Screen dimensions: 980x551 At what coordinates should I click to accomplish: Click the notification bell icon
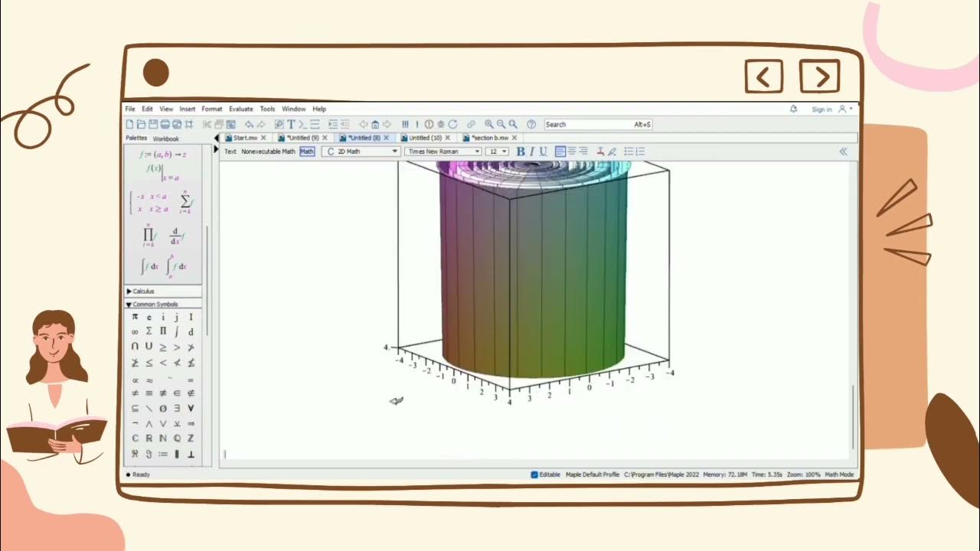tap(793, 109)
